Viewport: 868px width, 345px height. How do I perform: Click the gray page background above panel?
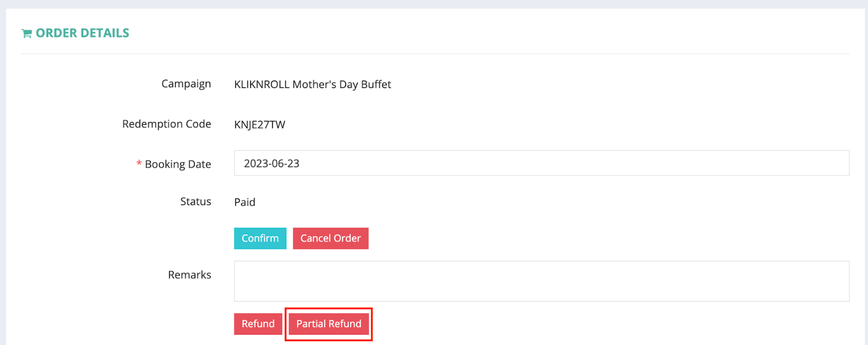tap(434, 4)
